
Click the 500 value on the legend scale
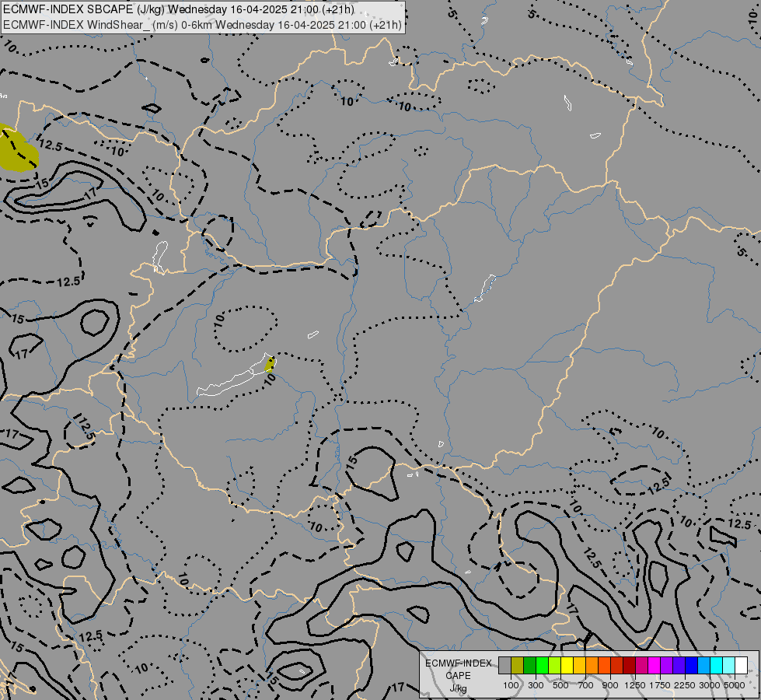[560, 685]
